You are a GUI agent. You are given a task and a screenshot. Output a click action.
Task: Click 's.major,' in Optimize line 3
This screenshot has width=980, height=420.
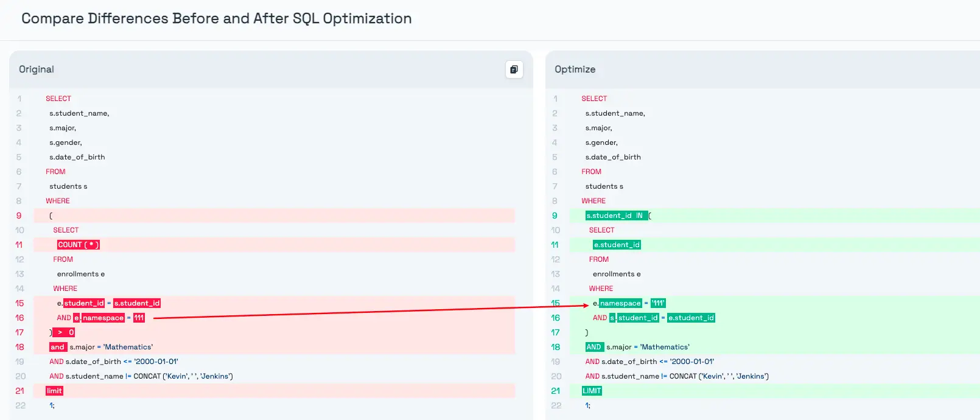coord(599,128)
